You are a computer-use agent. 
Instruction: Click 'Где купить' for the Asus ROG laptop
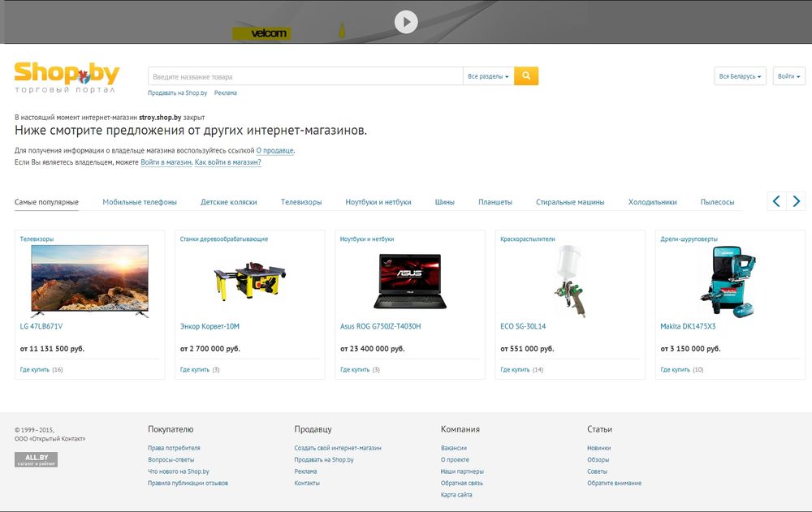point(355,370)
